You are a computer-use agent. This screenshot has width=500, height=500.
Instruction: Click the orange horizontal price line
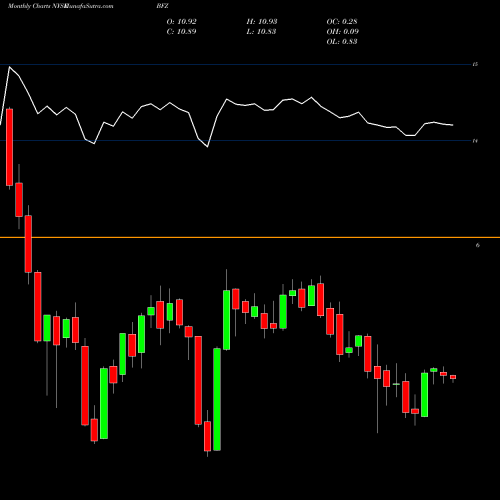coord(250,237)
